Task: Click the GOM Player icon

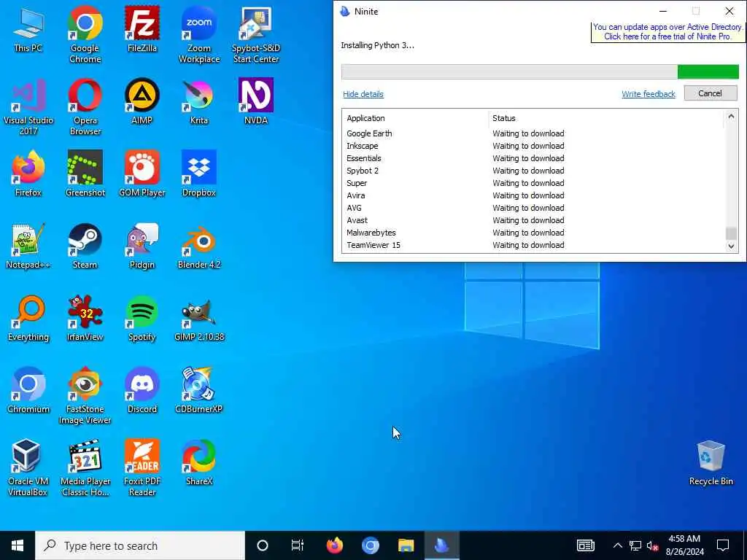Action: click(x=142, y=174)
